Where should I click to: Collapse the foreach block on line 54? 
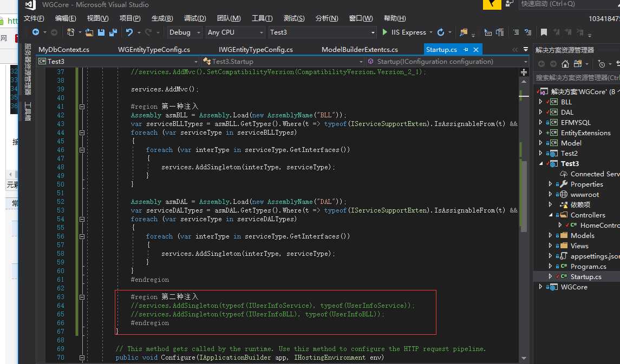(x=82, y=219)
